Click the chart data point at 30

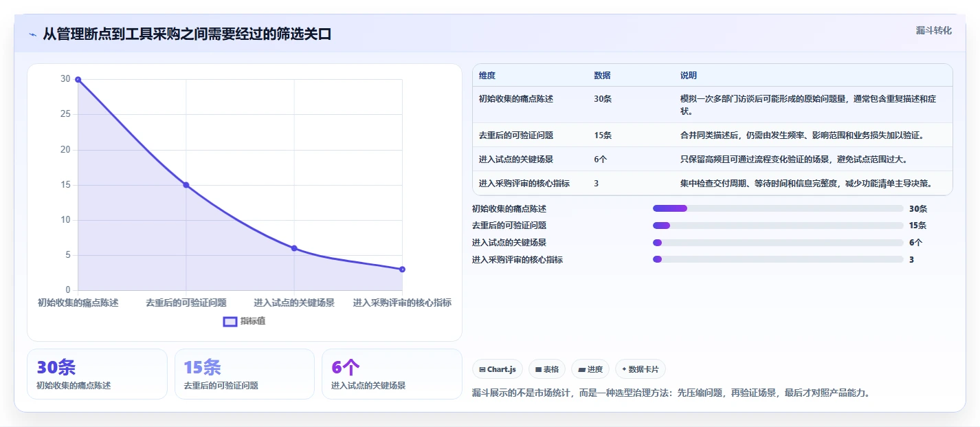(x=78, y=80)
